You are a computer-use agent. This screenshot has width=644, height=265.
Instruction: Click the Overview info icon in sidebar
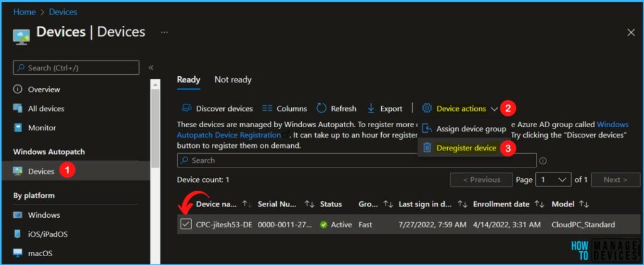(18, 89)
